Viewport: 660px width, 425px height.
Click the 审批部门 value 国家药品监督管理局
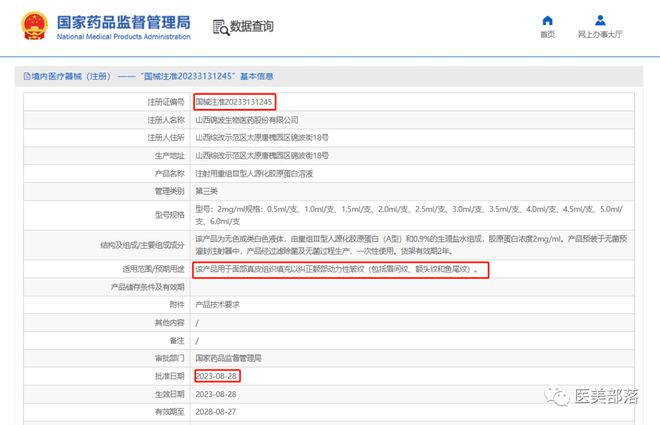click(x=228, y=358)
